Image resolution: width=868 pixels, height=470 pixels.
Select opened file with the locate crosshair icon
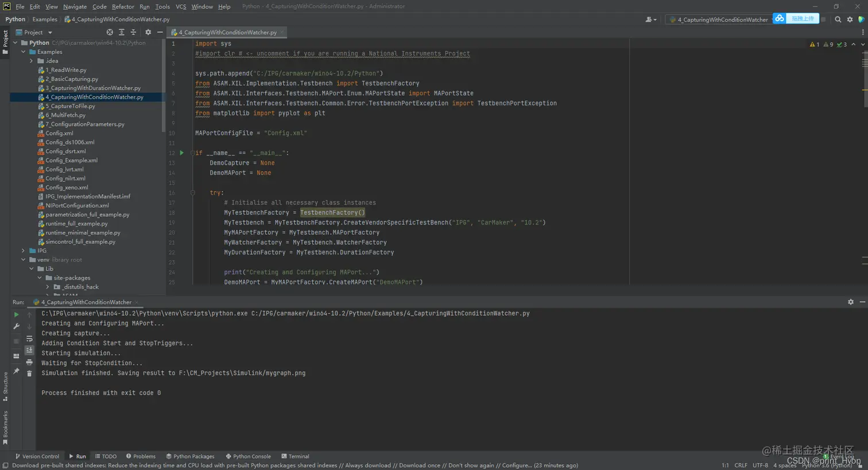point(110,32)
